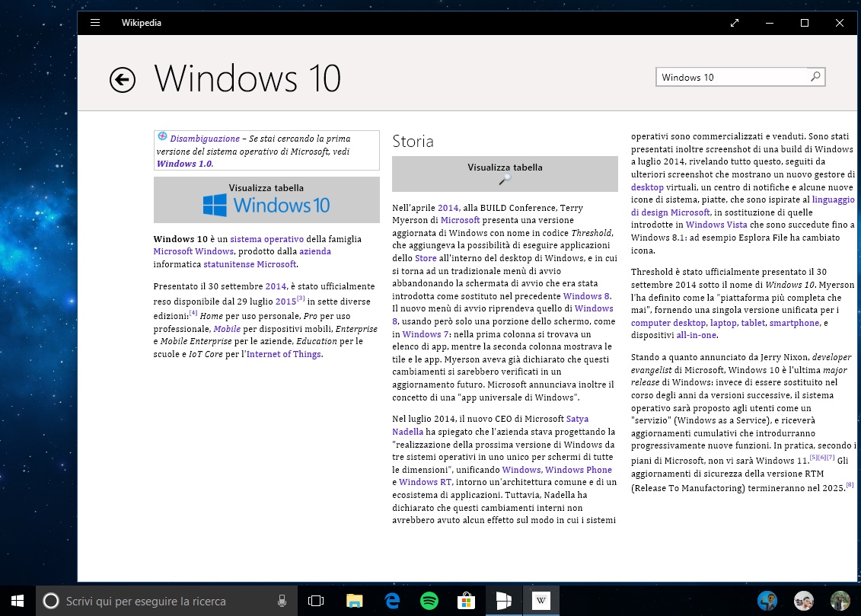Click the smartphone link
This screenshot has height=616, width=861.
coord(794,323)
